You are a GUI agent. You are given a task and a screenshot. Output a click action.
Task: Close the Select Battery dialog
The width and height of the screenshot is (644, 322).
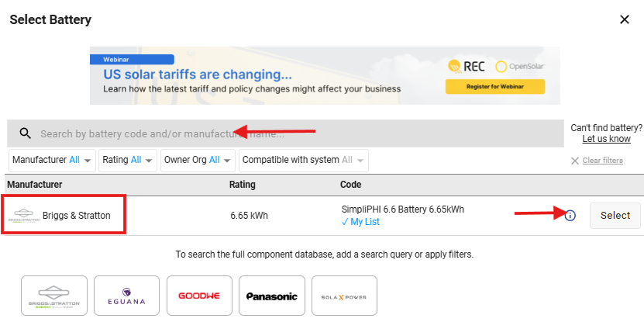(x=625, y=19)
